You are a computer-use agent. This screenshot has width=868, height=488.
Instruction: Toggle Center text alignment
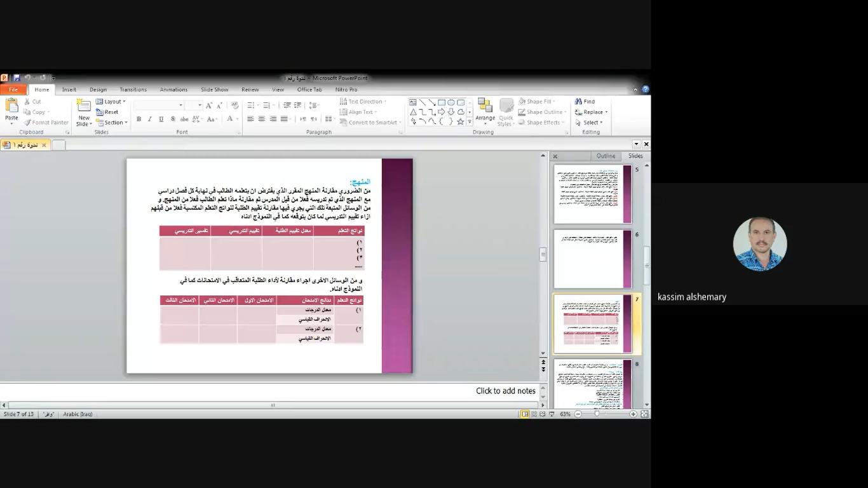pyautogui.click(x=262, y=119)
